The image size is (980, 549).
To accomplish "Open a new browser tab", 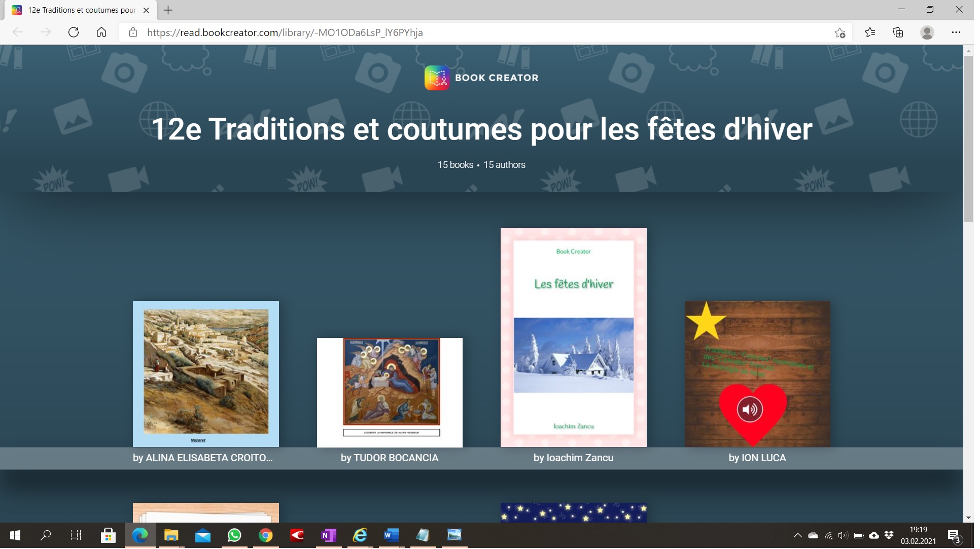I will tap(169, 10).
